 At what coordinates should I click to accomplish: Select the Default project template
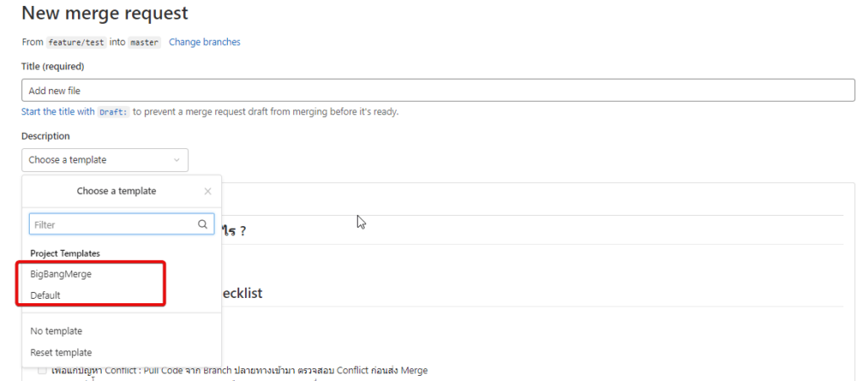pyautogui.click(x=46, y=295)
